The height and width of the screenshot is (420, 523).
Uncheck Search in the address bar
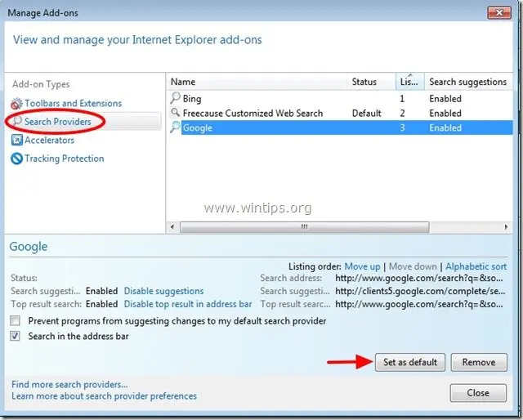click(15, 336)
